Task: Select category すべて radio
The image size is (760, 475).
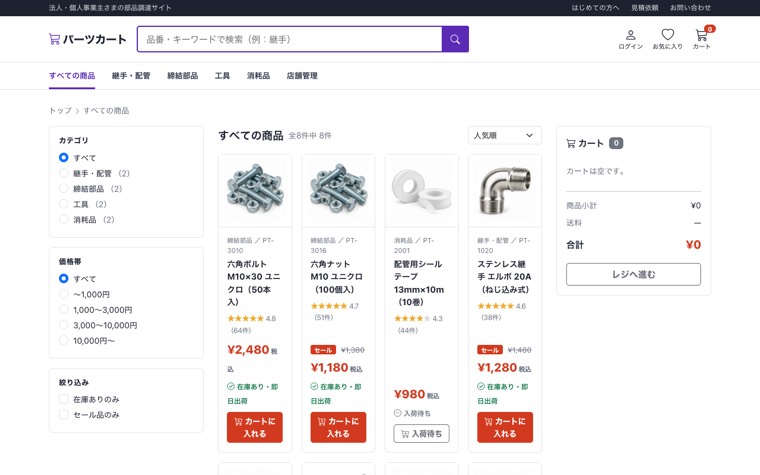Action: coord(63,158)
